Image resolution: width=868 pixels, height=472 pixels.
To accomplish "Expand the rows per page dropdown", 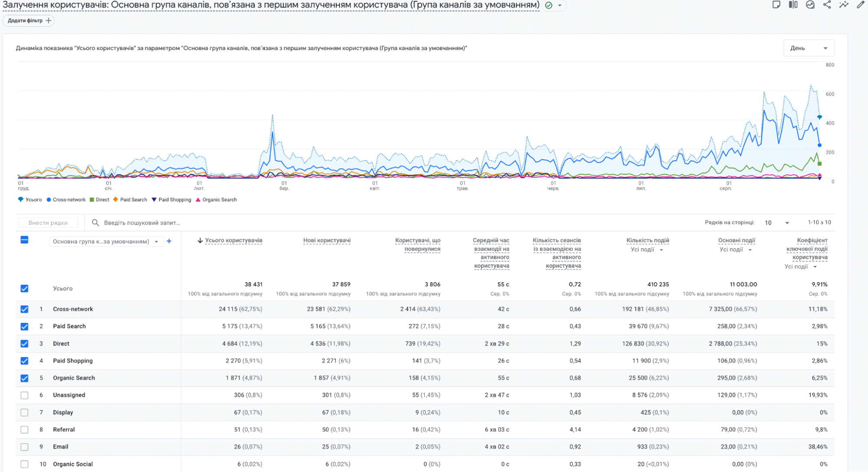I will pyautogui.click(x=777, y=223).
